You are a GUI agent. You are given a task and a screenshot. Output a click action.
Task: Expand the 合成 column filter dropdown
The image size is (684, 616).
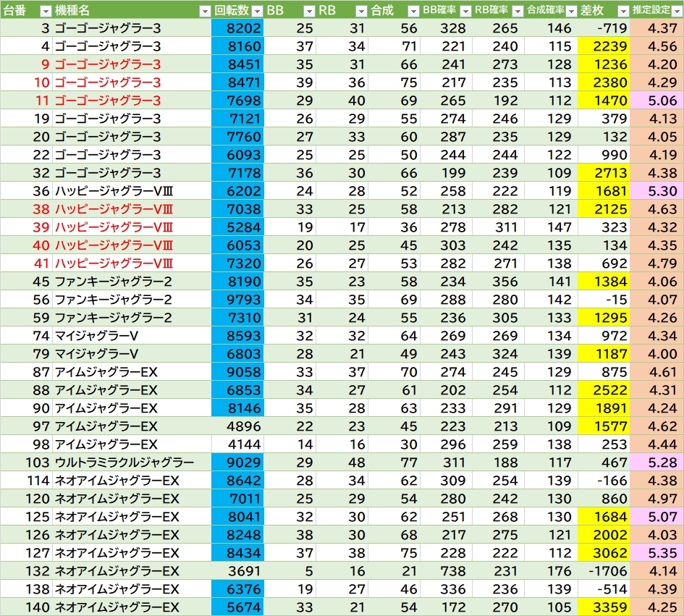coord(413,11)
